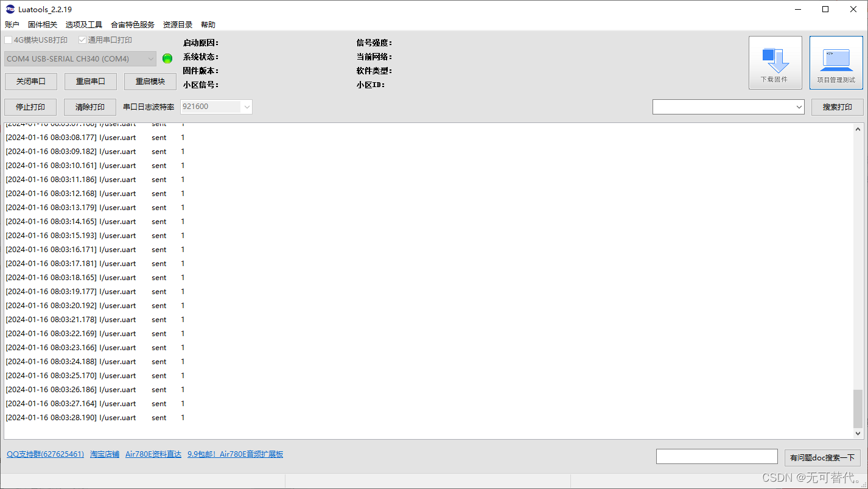Open the 下载固件 firmware download tool
Screen dimensions: 868x489
(775, 63)
